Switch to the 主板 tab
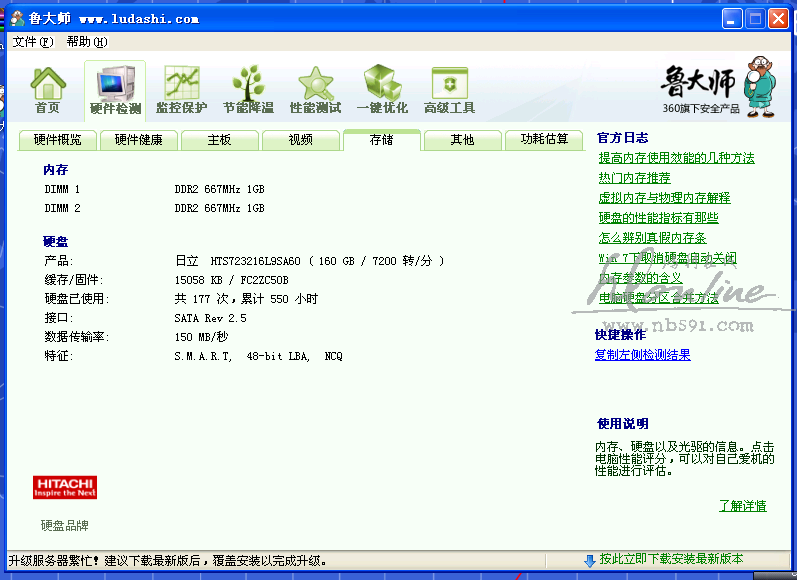 [220, 140]
